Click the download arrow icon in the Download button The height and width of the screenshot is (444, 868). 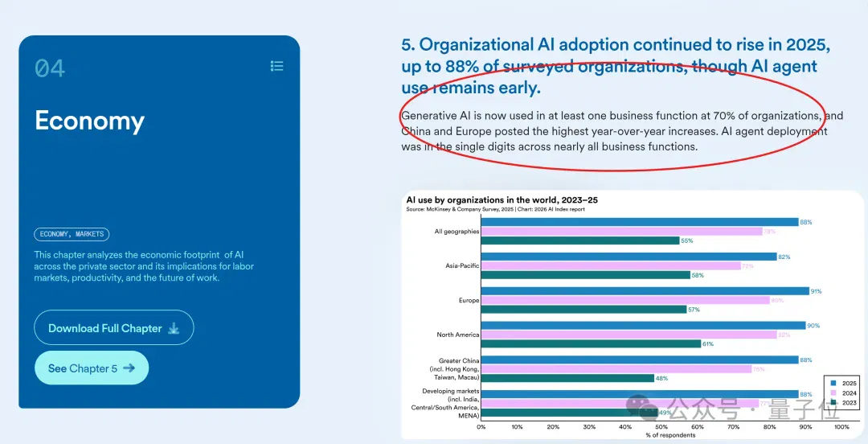[x=174, y=328]
